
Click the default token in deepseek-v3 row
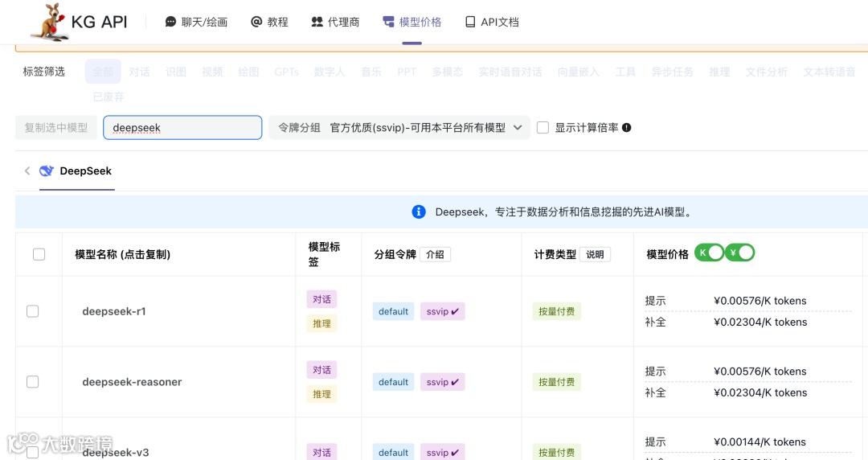tap(394, 452)
